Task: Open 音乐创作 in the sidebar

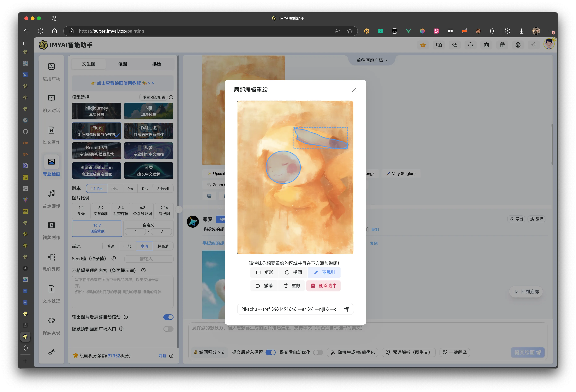Action: click(51, 199)
